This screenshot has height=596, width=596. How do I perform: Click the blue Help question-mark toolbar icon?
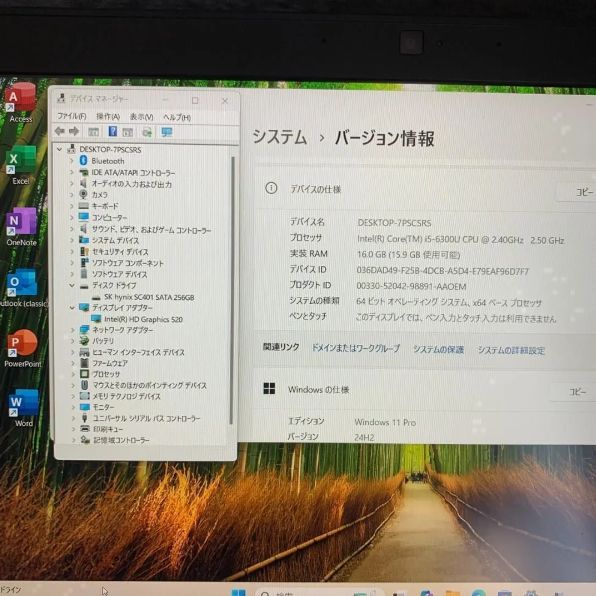[113, 132]
